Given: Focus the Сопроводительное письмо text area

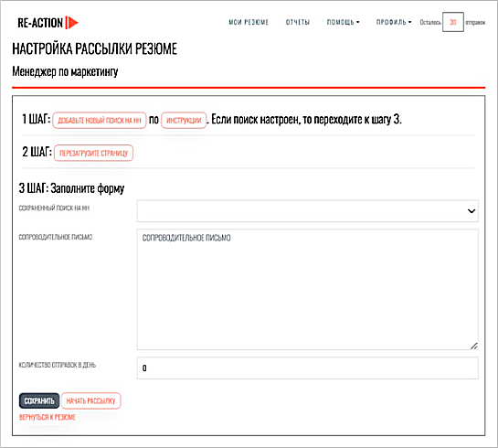Looking at the screenshot, I should 307,290.
